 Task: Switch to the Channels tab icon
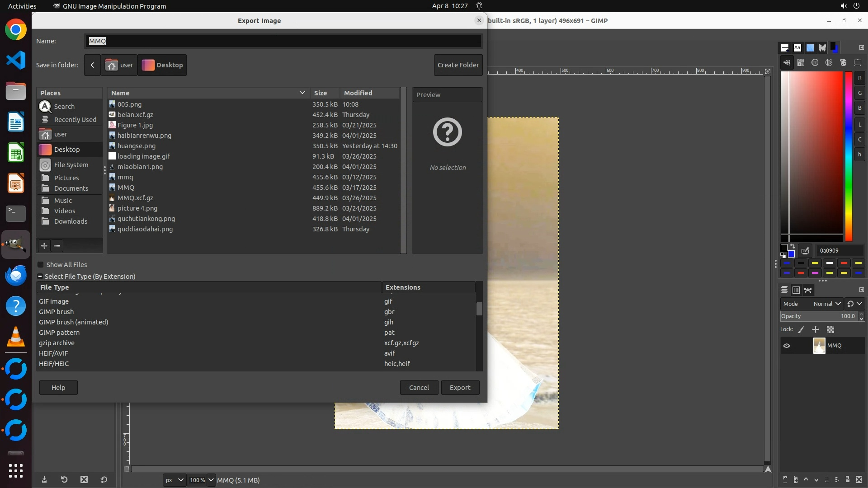[796, 290]
